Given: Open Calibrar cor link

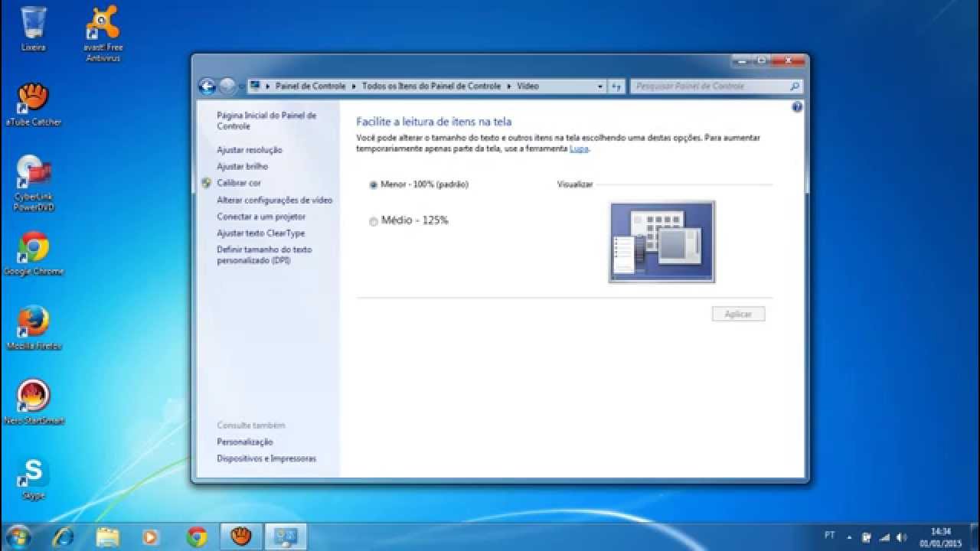Looking at the screenshot, I should point(239,183).
